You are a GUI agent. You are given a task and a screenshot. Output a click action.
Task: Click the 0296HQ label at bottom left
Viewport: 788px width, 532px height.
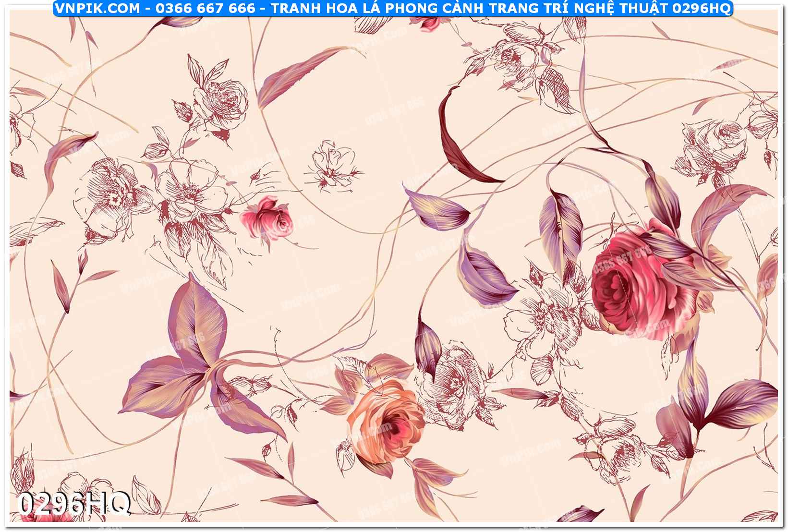pyautogui.click(x=74, y=504)
